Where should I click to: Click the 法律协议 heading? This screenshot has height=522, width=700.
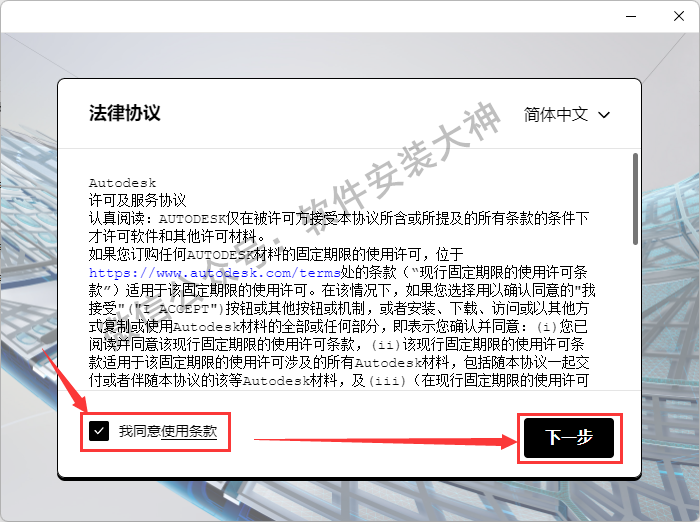[x=125, y=113]
